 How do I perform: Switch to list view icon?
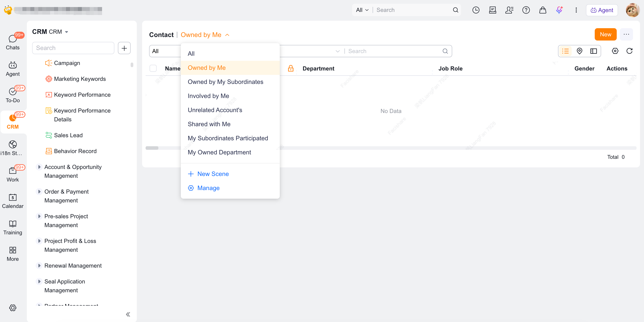[565, 51]
